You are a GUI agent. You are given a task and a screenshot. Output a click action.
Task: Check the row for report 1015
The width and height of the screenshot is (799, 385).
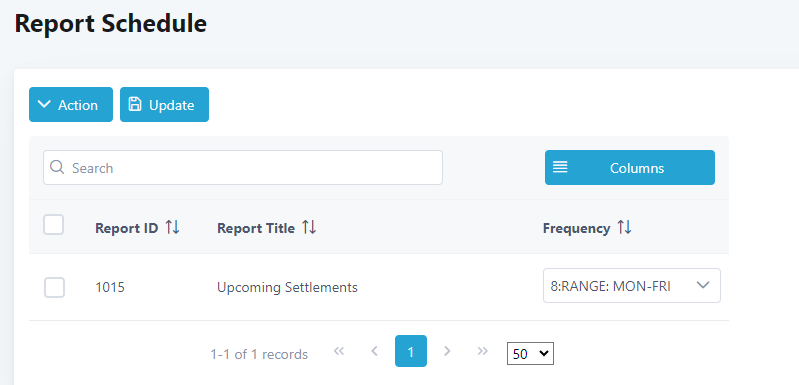[x=54, y=287]
